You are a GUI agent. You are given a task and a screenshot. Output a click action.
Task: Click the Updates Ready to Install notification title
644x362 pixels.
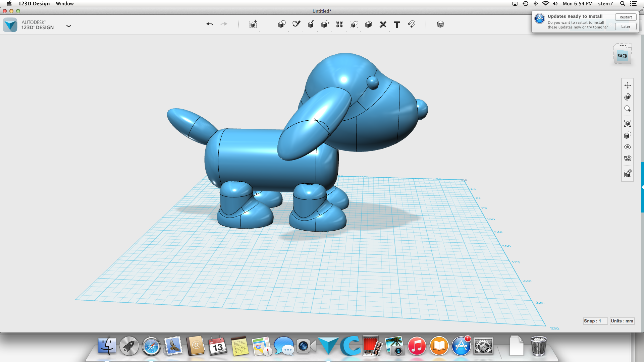coord(575,16)
